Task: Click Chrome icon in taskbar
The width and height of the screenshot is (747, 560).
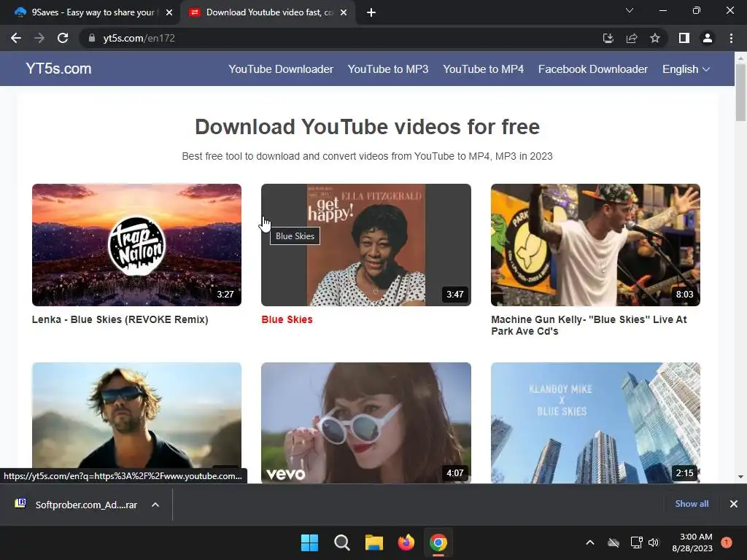Action: [438, 542]
